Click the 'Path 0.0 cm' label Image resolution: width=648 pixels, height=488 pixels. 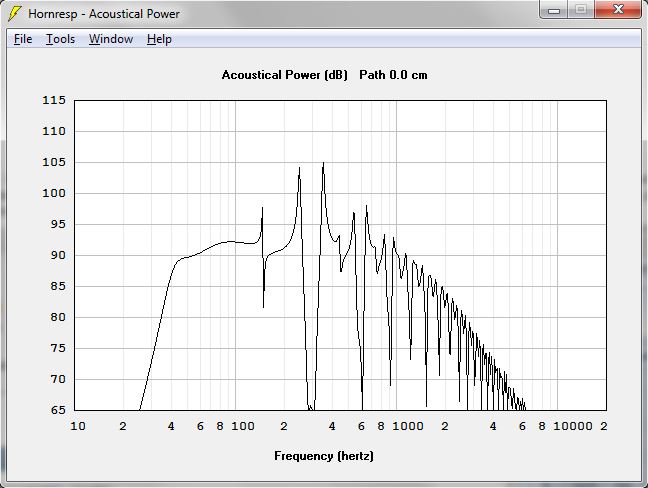(393, 75)
